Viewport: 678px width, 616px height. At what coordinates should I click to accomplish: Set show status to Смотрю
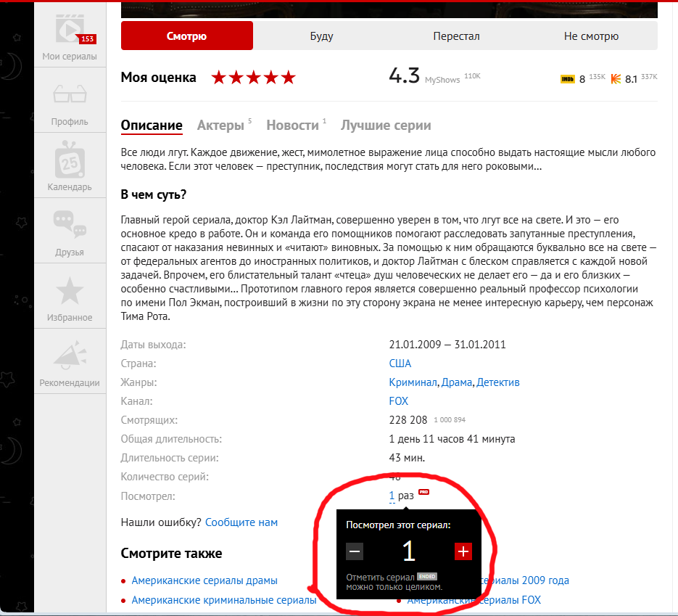click(x=187, y=36)
